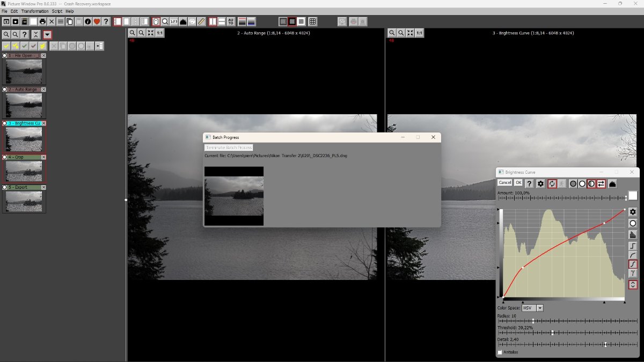This screenshot has width=644, height=362.
Task: Click the red heart favorites icon
Action: point(97,21)
